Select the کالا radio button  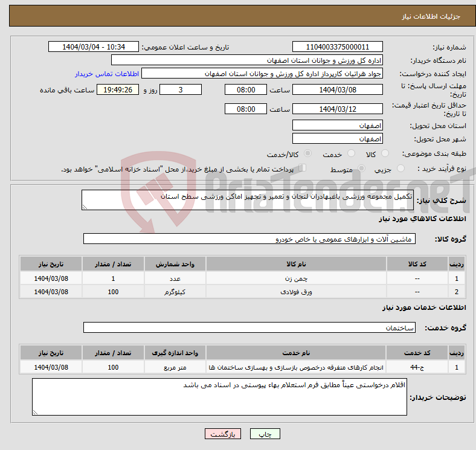[x=385, y=153]
